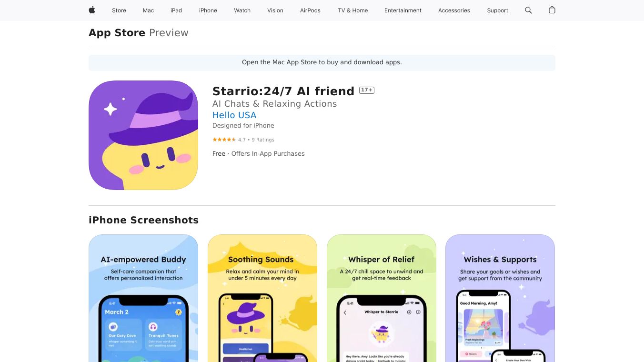The width and height of the screenshot is (644, 362).
Task: Click the 17+ age rating badge
Action: [x=367, y=90]
